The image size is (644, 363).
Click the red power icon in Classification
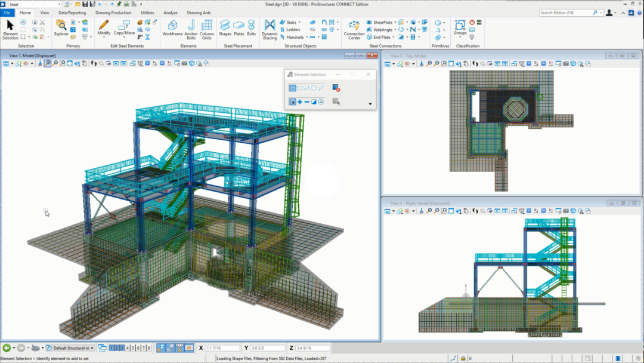pos(472,22)
